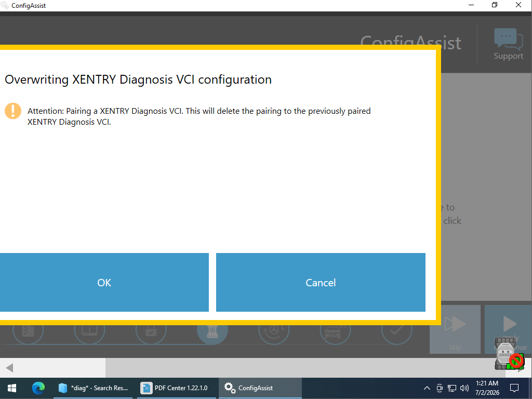Select the steering wheel update step icon

click(x=274, y=330)
